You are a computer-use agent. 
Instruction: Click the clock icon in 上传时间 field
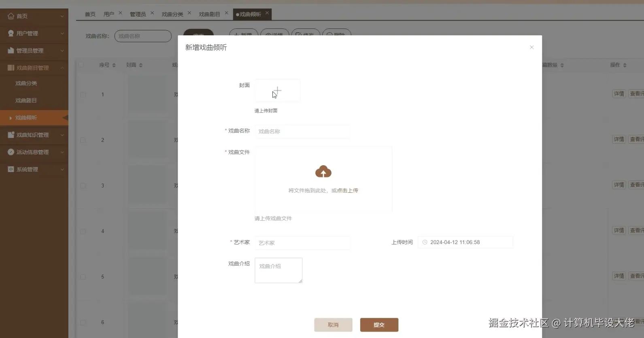tap(425, 242)
